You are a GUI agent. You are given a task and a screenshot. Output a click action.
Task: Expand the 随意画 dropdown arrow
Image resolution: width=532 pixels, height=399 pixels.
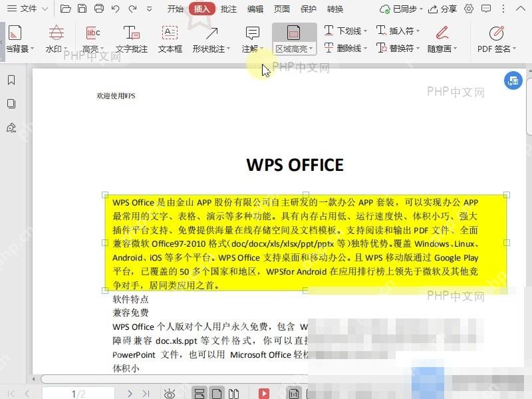(x=455, y=49)
